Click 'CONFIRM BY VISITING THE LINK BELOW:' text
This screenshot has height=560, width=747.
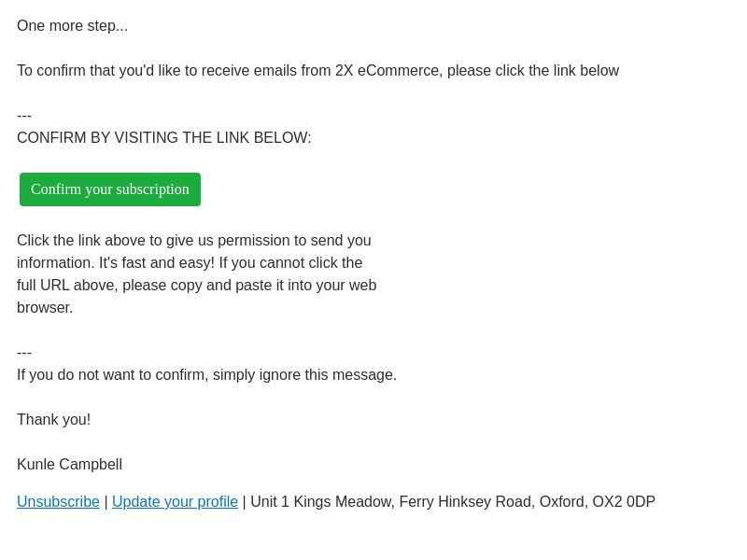pyautogui.click(x=164, y=137)
